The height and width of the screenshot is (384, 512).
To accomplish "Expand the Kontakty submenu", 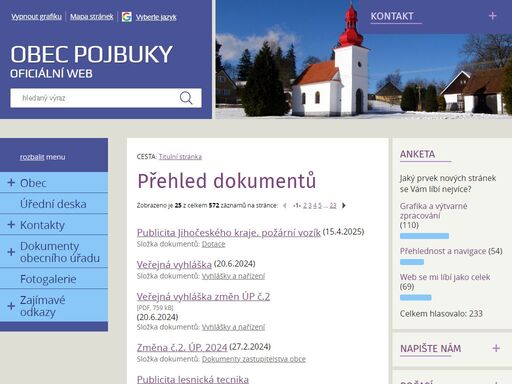I will [11, 225].
